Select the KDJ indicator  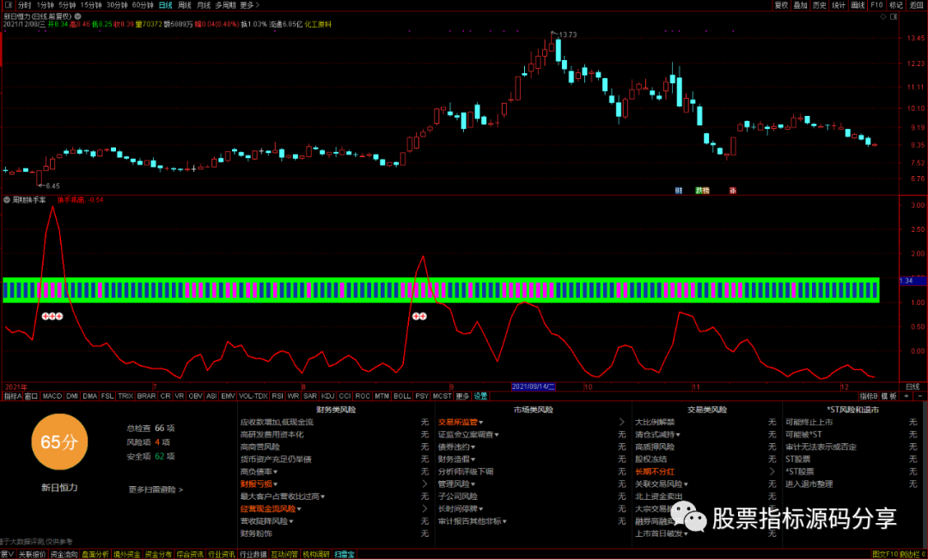coord(328,396)
